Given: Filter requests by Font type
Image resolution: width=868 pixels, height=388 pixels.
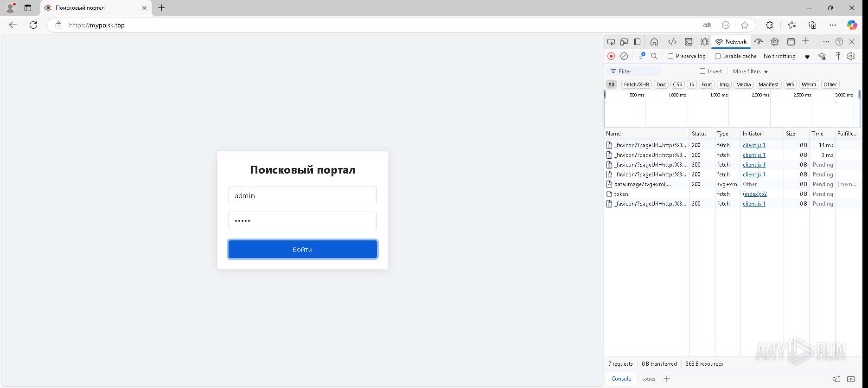Looking at the screenshot, I should click(x=707, y=84).
